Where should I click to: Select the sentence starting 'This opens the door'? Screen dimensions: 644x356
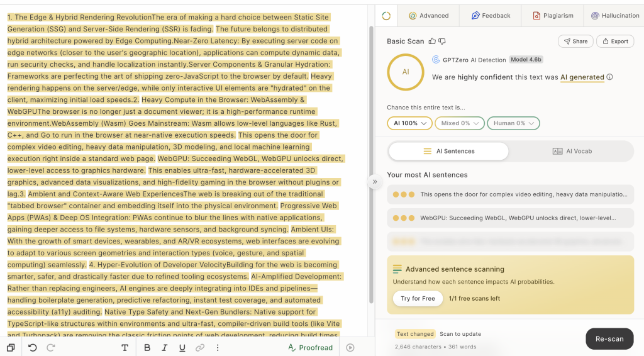pyautogui.click(x=511, y=194)
